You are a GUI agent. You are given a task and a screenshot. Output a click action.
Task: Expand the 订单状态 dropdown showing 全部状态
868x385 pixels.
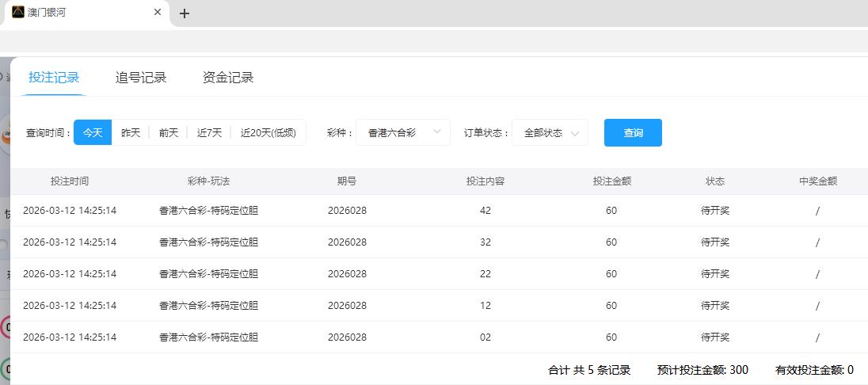[x=550, y=133]
